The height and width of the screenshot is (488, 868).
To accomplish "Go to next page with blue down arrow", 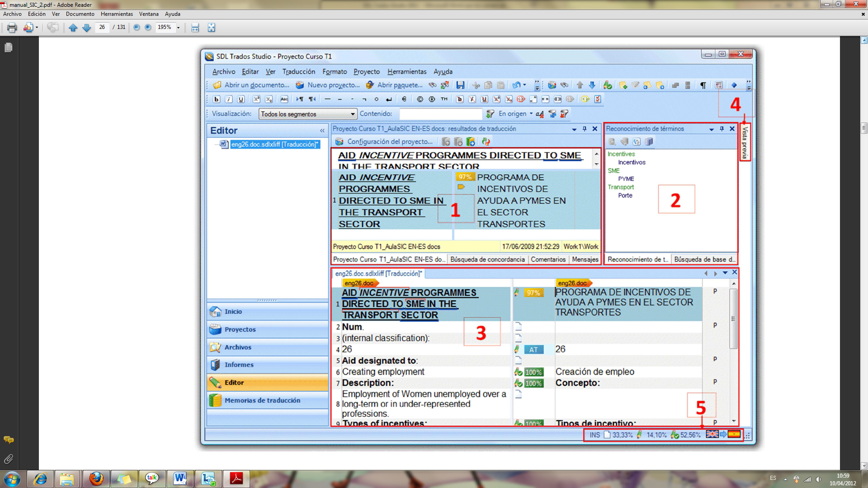I will (x=86, y=28).
